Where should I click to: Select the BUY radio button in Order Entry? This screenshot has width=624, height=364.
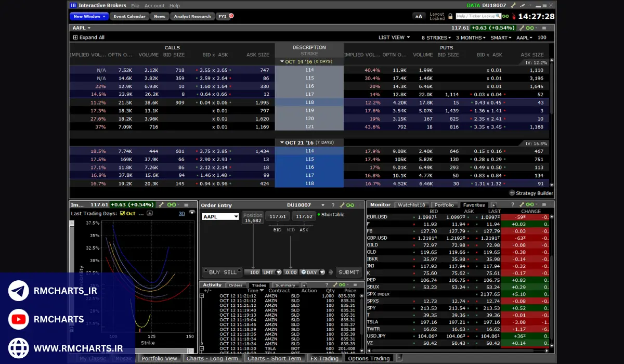[206, 271]
